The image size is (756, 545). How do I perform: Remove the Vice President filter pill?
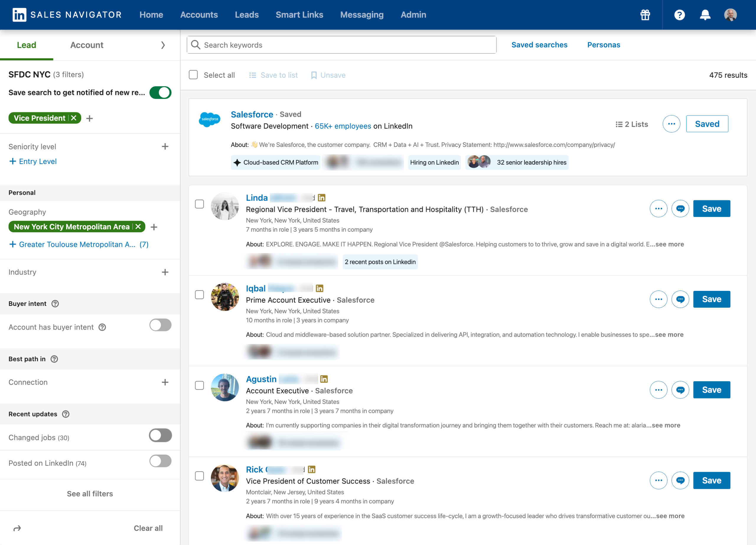pyautogui.click(x=74, y=118)
